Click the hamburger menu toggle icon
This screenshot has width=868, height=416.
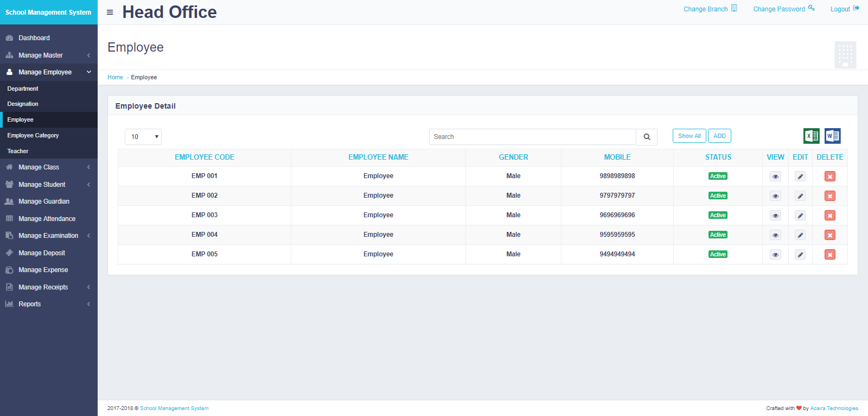pos(110,12)
